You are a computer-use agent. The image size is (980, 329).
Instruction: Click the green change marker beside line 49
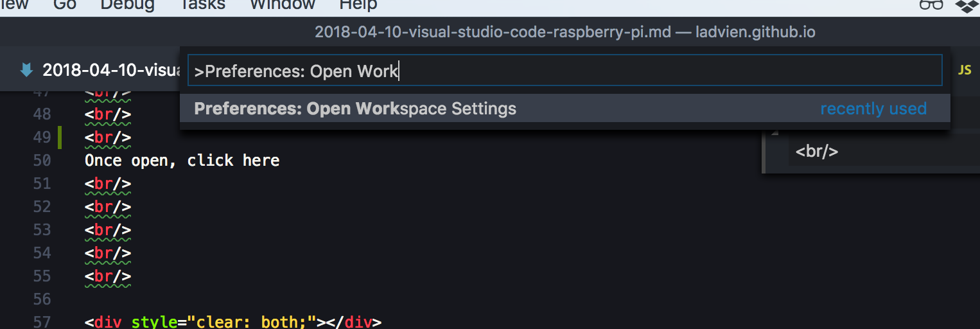(60, 138)
